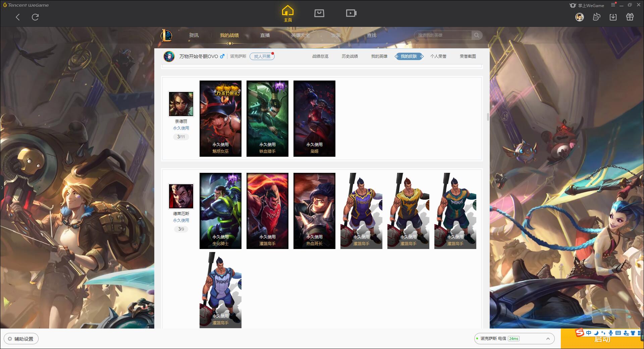Screen dimensions: 644x349
Task: Open 辅助设置 button
Action: [21, 339]
